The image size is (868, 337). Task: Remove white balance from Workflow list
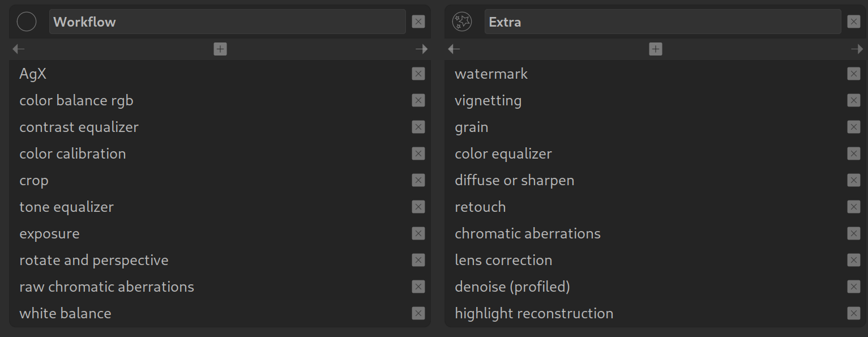click(x=418, y=313)
